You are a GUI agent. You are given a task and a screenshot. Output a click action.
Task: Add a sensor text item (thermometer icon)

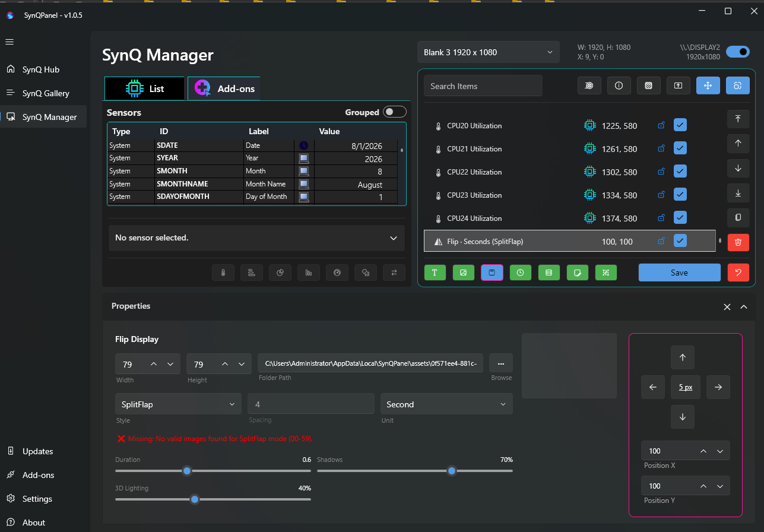point(223,273)
